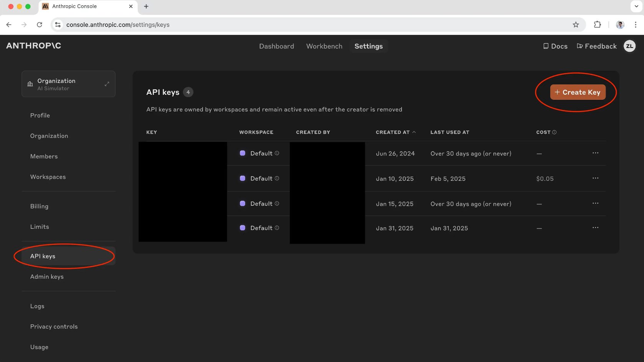Open actions menu for Jun 26, 2024 key
This screenshot has width=644, height=362.
(x=595, y=153)
